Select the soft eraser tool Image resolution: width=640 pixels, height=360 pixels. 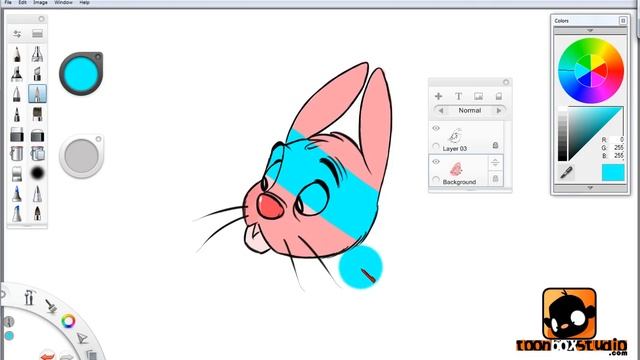click(37, 134)
